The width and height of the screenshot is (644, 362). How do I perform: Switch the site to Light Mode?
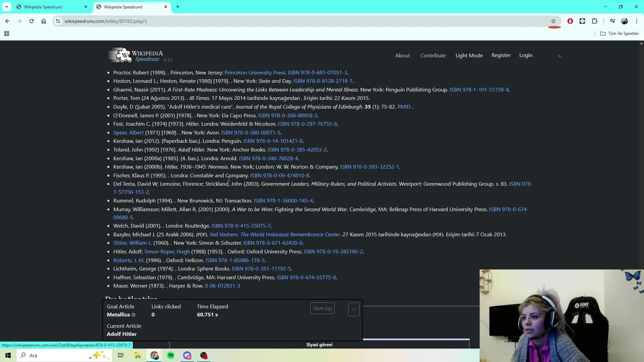(469, 55)
